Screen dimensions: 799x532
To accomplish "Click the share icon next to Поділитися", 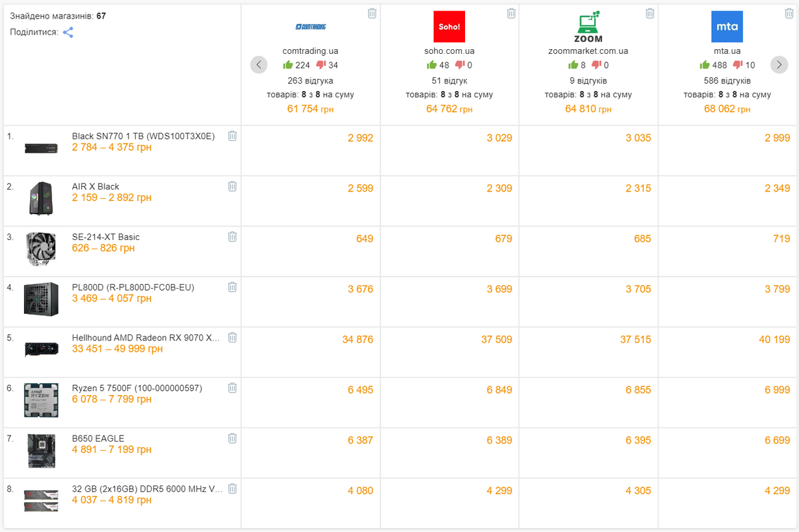I will (x=68, y=32).
